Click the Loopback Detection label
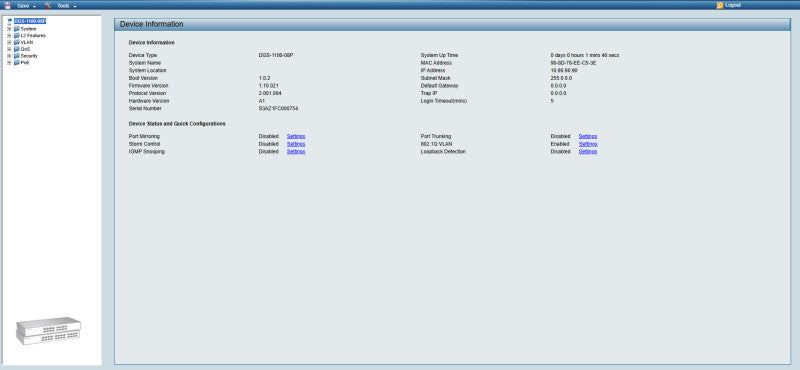This screenshot has height=370, width=800. pos(443,152)
